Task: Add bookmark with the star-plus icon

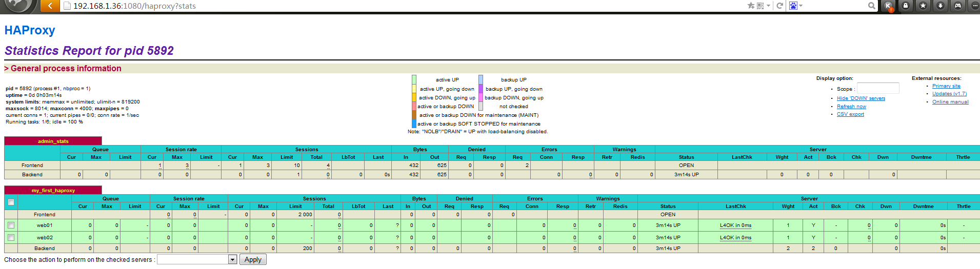Action: 751,6
